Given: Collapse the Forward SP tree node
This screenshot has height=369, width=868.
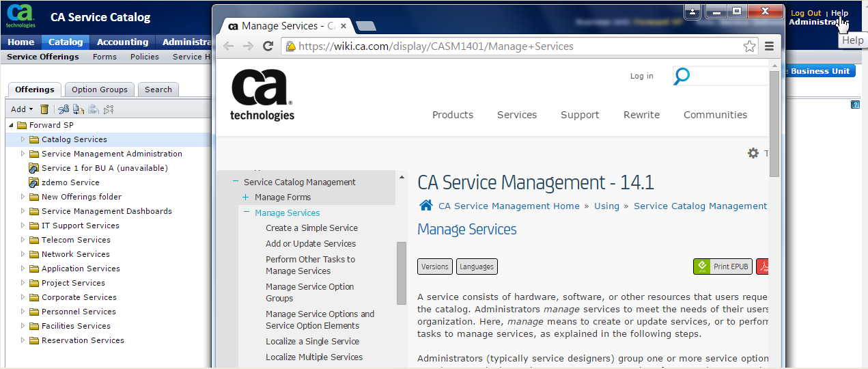Looking at the screenshot, I should point(11,125).
